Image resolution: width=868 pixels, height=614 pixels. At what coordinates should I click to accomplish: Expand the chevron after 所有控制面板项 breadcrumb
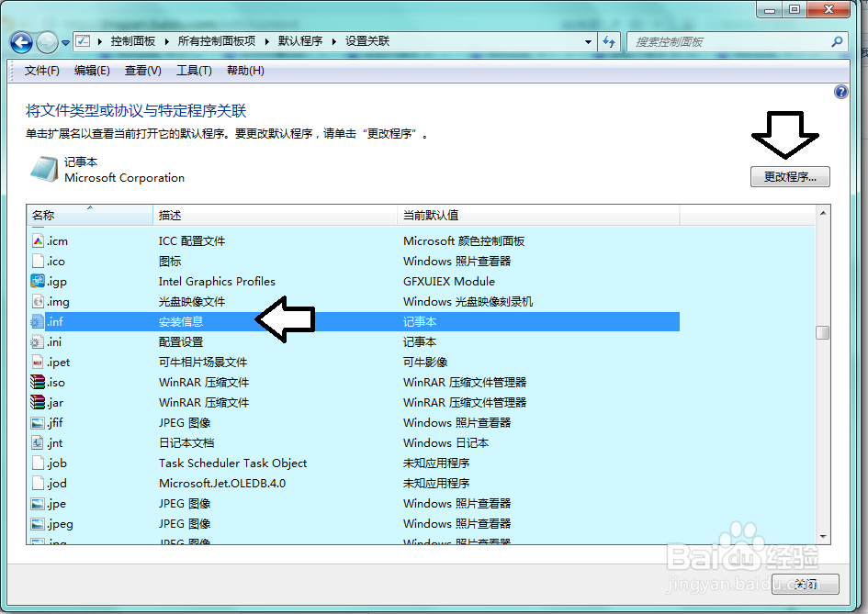click(x=266, y=41)
